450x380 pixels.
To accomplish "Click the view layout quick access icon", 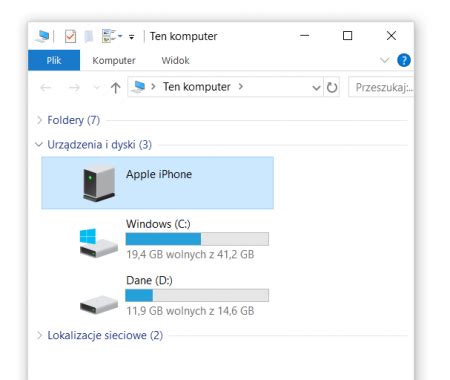I will [x=109, y=36].
